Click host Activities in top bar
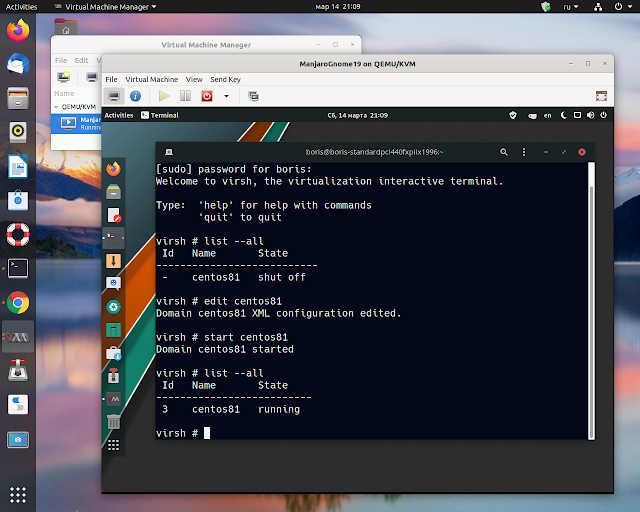 click(x=21, y=7)
